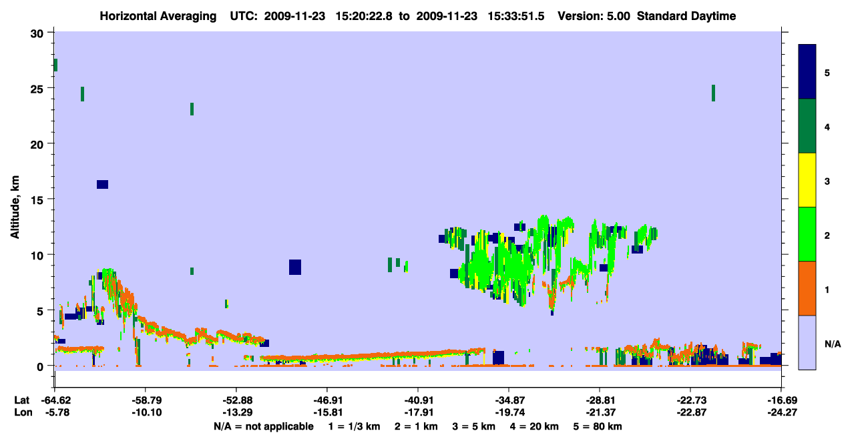This screenshot has width=868, height=445.
Task: Click the 'Lon' row label
Action: pyautogui.click(x=22, y=412)
